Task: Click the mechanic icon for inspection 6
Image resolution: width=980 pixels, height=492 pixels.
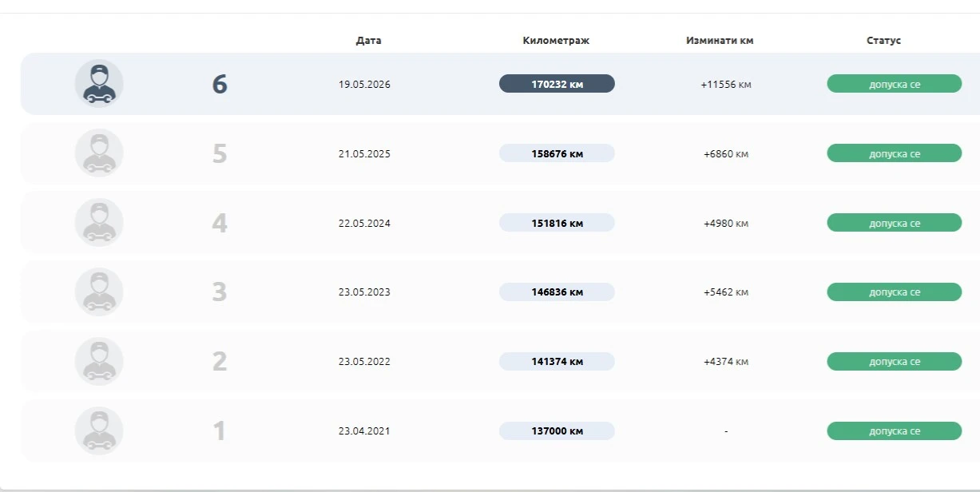Action: click(x=99, y=83)
